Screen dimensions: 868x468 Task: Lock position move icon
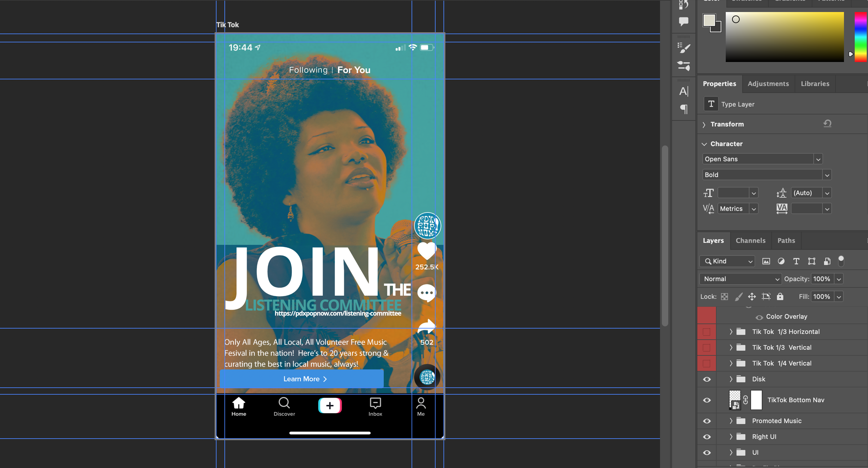pos(752,297)
